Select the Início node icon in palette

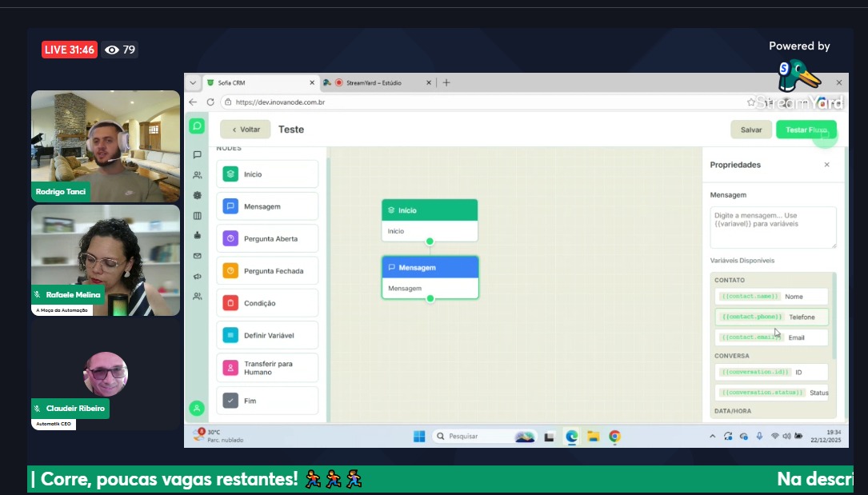[230, 174]
